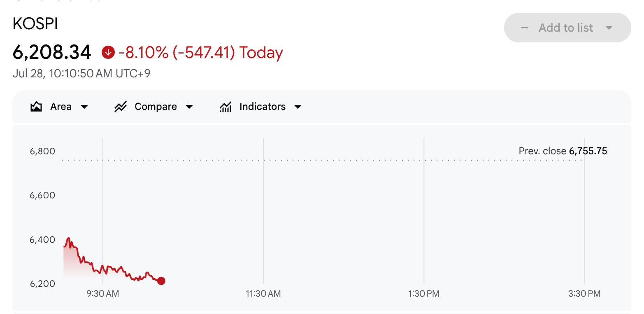Click the 11:30 AM time axis label
The width and height of the screenshot is (644, 314).
pos(263,294)
